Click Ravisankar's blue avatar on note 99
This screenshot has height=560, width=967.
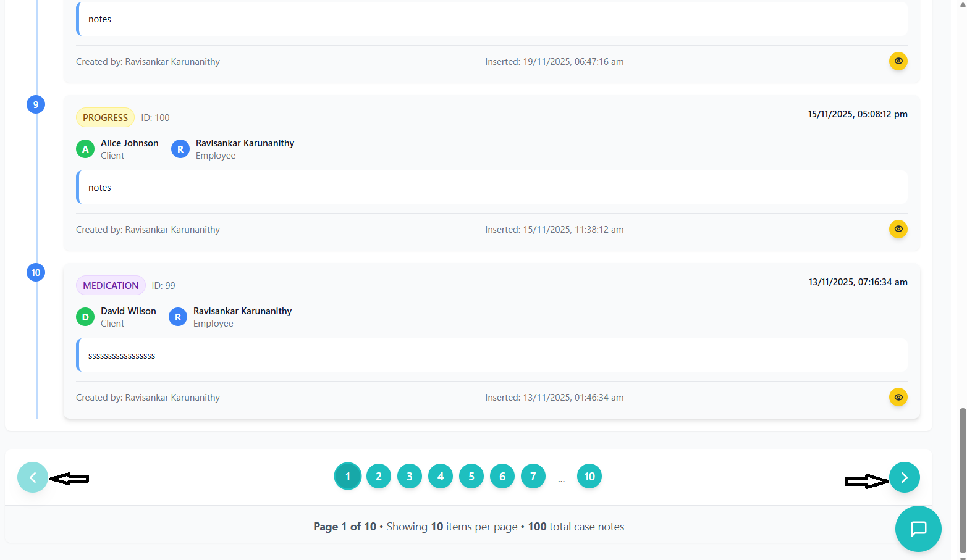178,317
